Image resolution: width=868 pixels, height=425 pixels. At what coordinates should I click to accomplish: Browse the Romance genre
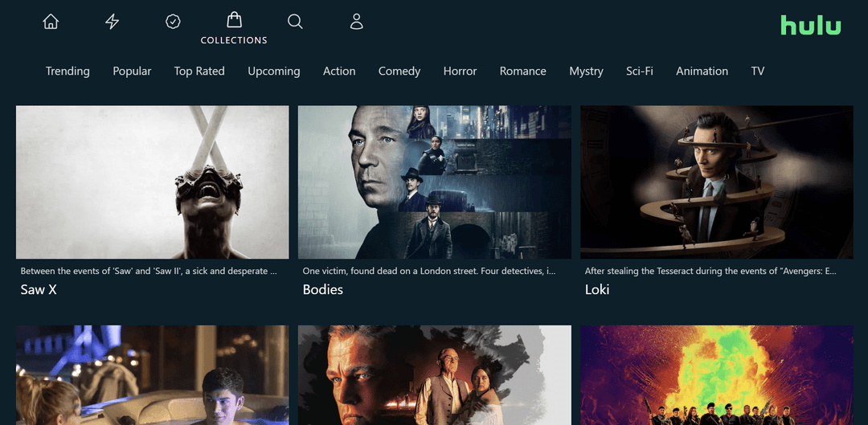click(522, 71)
